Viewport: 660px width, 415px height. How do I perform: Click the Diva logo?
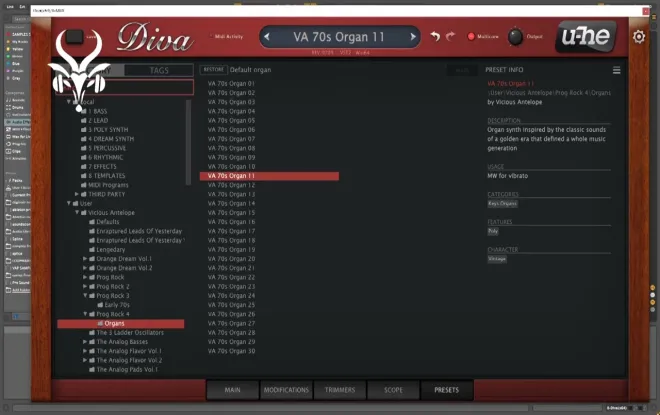point(155,39)
